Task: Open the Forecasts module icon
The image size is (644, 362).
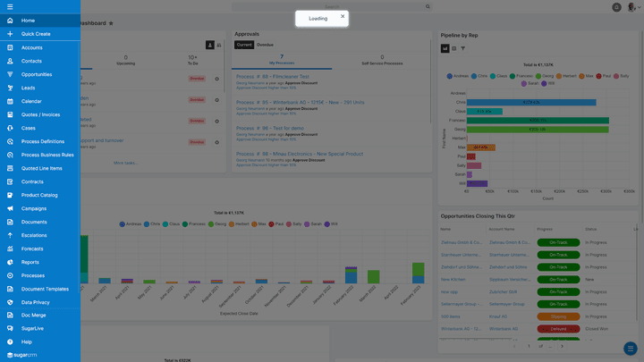Action: (9, 248)
